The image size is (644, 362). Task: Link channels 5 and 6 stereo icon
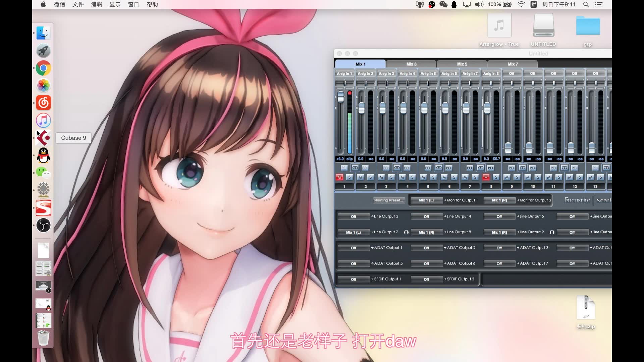click(x=439, y=168)
